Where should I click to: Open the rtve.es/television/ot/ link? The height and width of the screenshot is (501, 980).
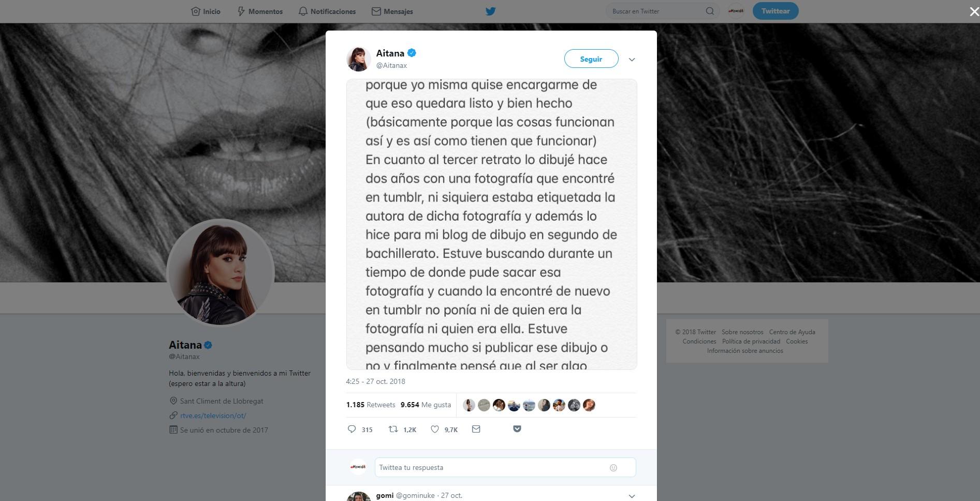pos(213,416)
